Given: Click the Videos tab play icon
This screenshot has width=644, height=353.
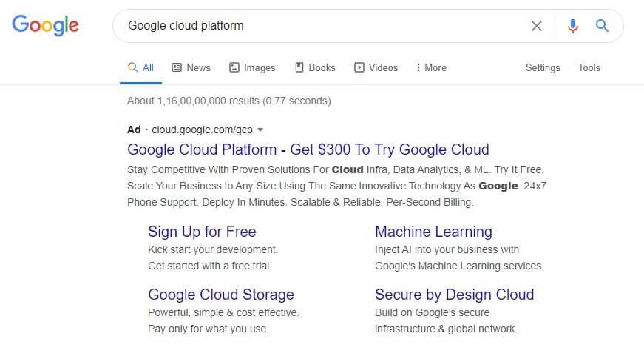Looking at the screenshot, I should click(359, 67).
